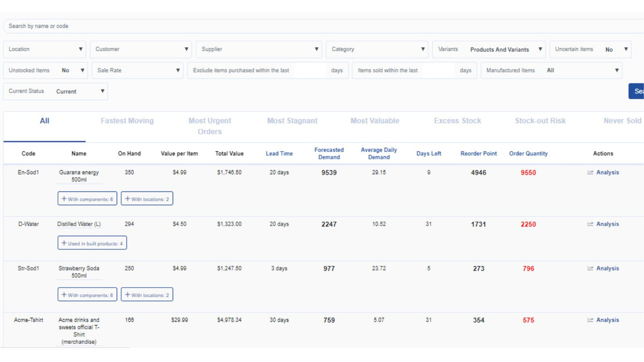Image resolution: width=644 pixels, height=362 pixels.
Task: Click the Analysis chart icon for Acme-Tshirt
Action: point(590,320)
